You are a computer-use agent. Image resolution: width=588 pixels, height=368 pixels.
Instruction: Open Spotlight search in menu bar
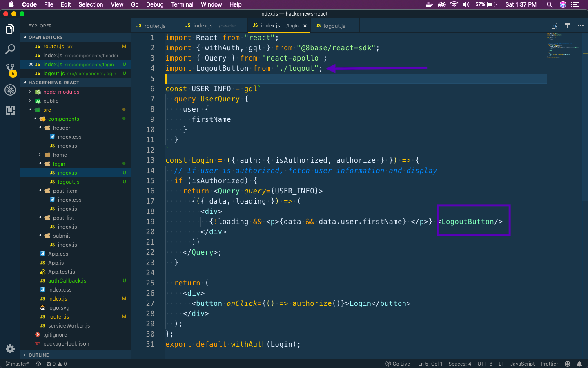[x=550, y=4]
